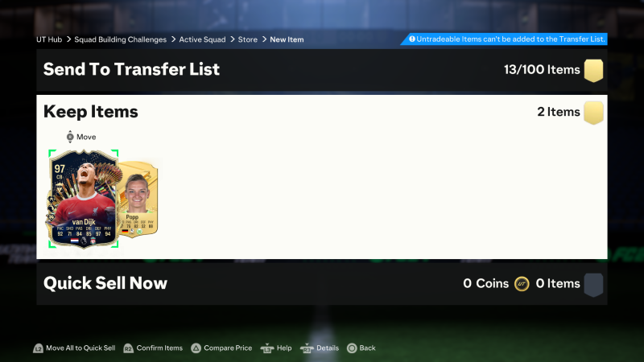Image resolution: width=644 pixels, height=362 pixels.
Task: Open the Active Squad breadcrumb
Action: pyautogui.click(x=202, y=39)
